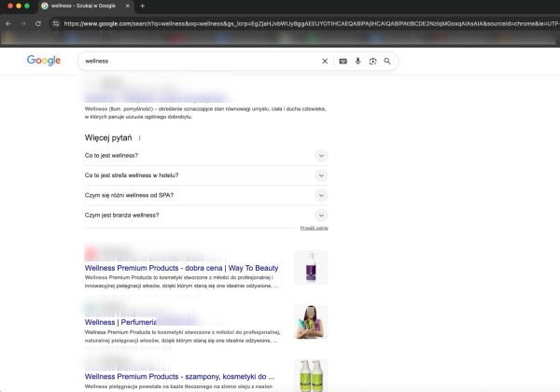The width and height of the screenshot is (560, 392).
Task: Start voice search with the microphone icon
Action: click(357, 61)
